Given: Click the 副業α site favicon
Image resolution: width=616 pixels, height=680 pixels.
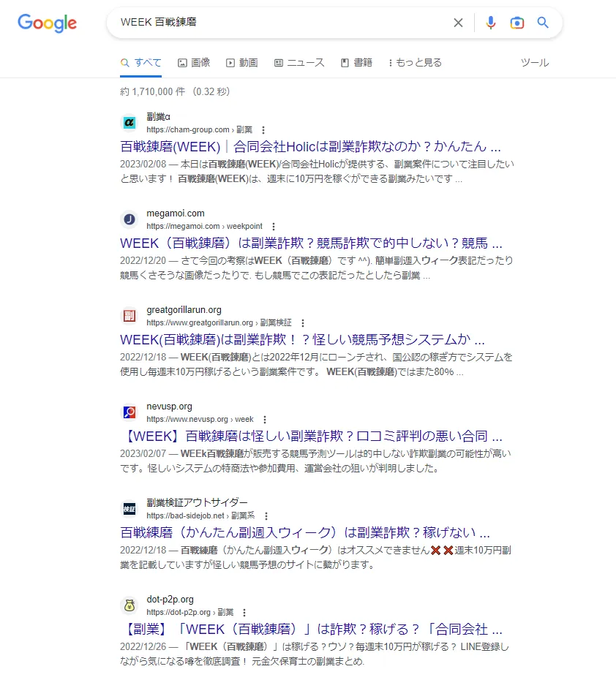Looking at the screenshot, I should 129,123.
